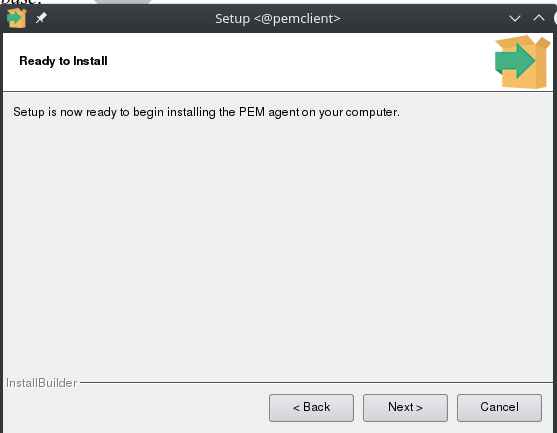The height and width of the screenshot is (433, 557).
Task: Maximize the Setup window with the up chevron
Action: coord(539,18)
